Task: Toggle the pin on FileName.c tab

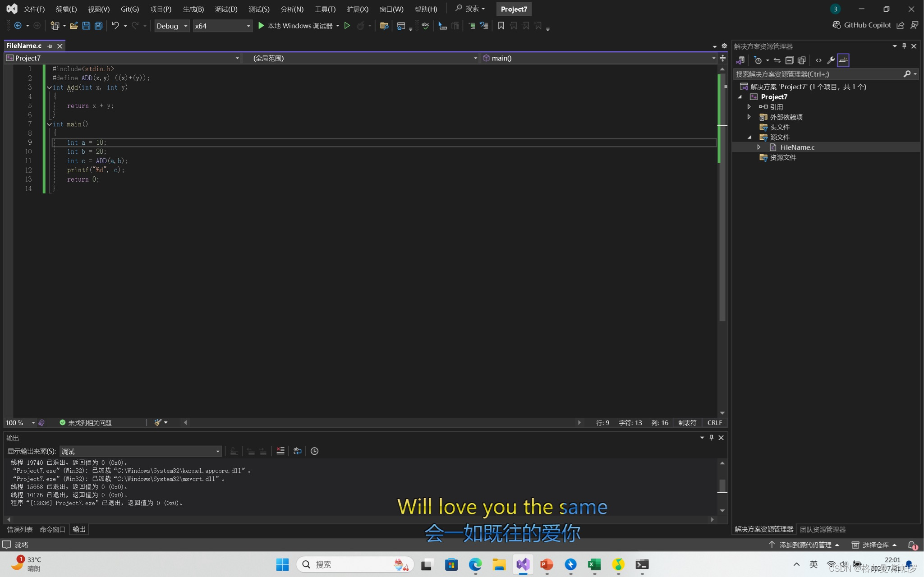Action: [50, 46]
